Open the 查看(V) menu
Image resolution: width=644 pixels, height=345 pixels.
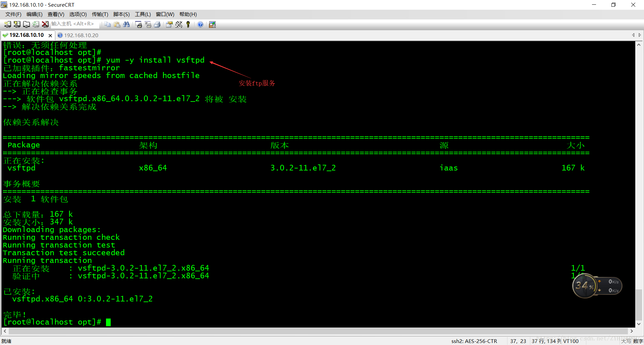point(56,14)
